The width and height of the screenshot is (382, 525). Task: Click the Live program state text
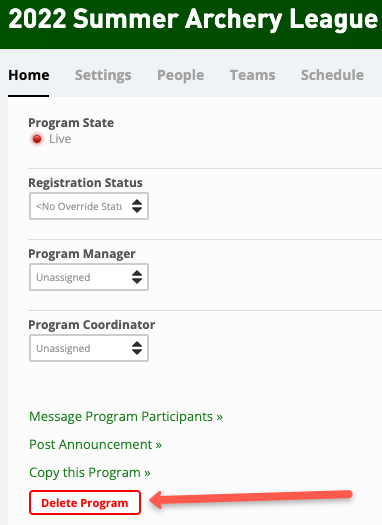60,139
